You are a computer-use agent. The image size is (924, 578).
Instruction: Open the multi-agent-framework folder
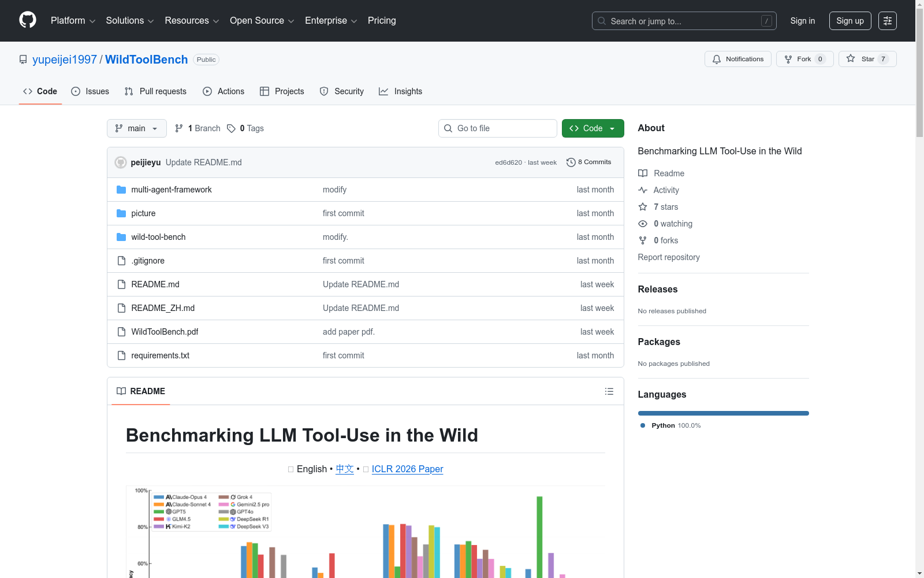pyautogui.click(x=172, y=190)
